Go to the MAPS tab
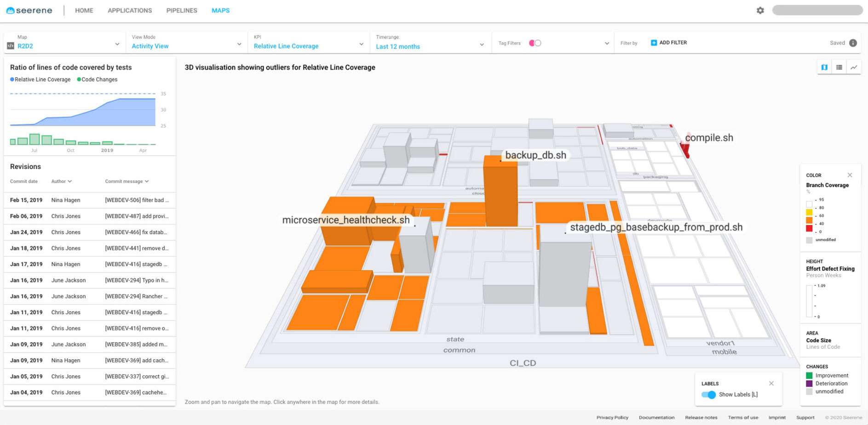This screenshot has height=425, width=868. click(x=221, y=11)
